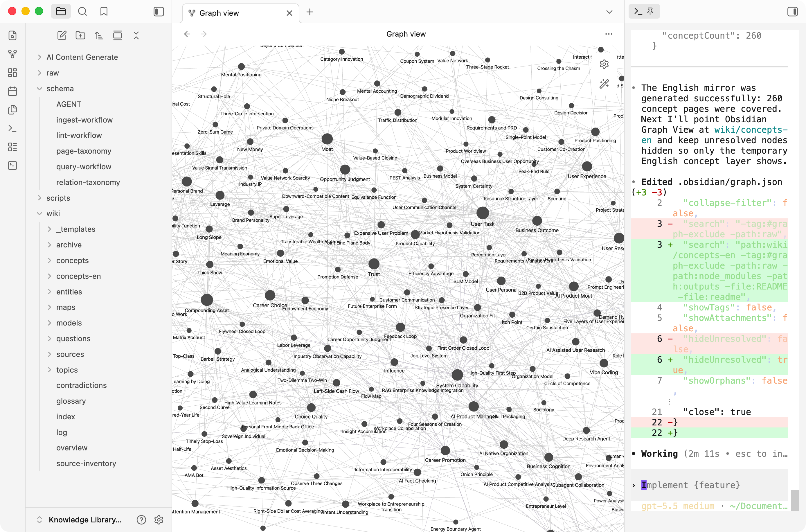The image size is (806, 532).
Task: Open the terminal tab in right panel
Action: [638, 12]
